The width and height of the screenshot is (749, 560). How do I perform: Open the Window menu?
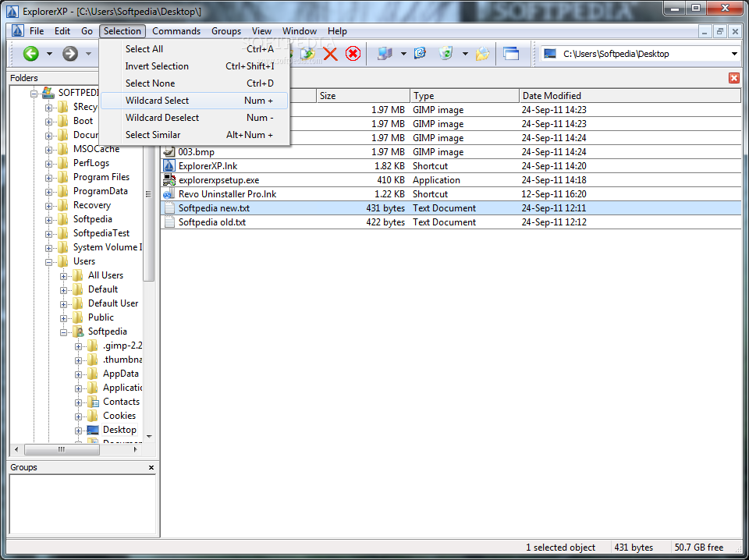(x=300, y=31)
